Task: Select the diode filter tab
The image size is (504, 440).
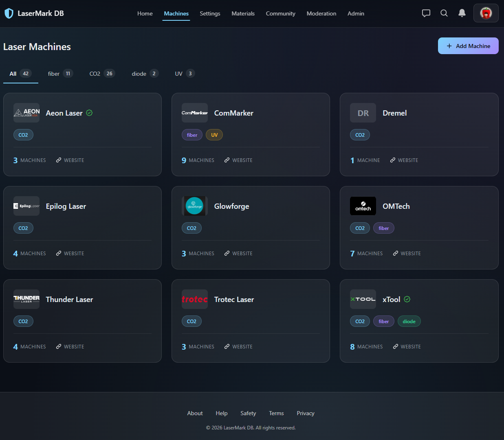Action: 145,74
